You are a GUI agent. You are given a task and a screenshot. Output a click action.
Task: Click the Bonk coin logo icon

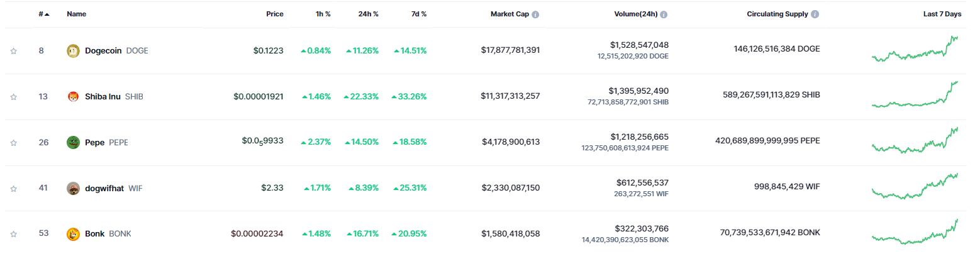[x=73, y=234]
